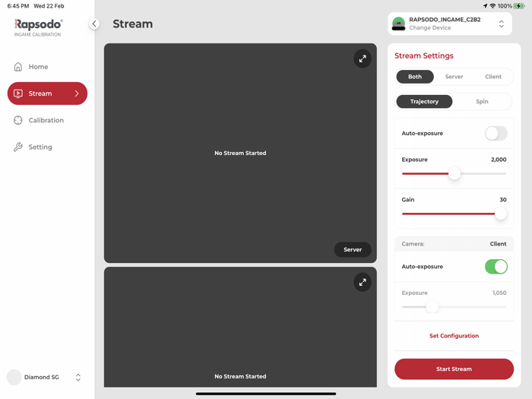532x399 pixels.
Task: Click the Server stream preview area
Action: coord(240,153)
